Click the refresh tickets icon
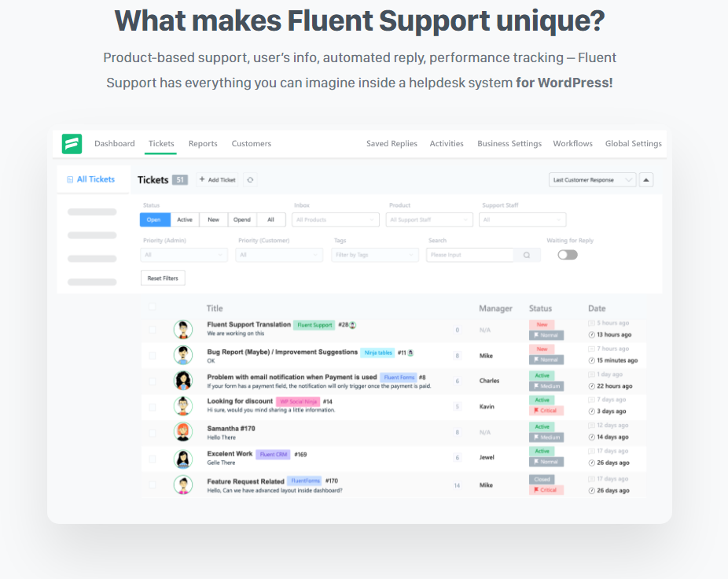The image size is (728, 579). pos(250,180)
